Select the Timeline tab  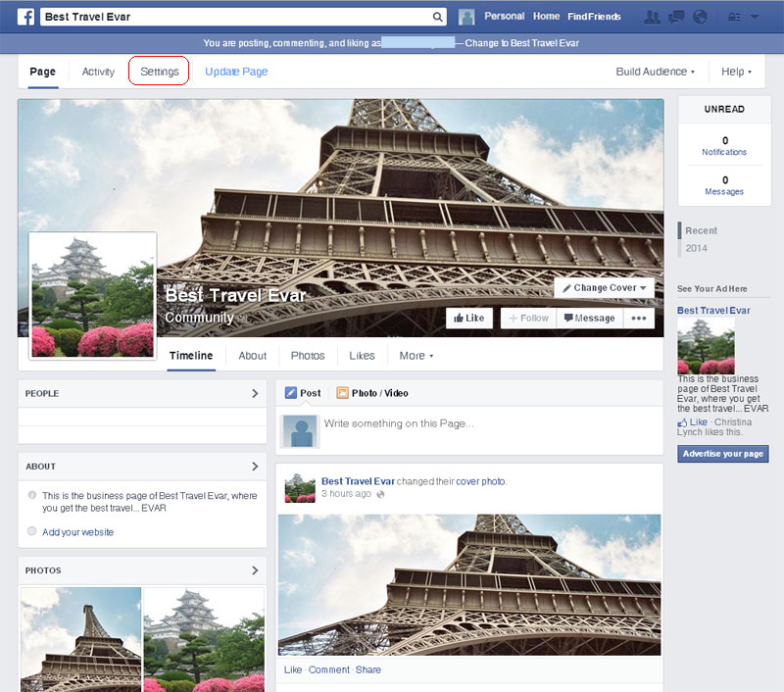tap(191, 356)
